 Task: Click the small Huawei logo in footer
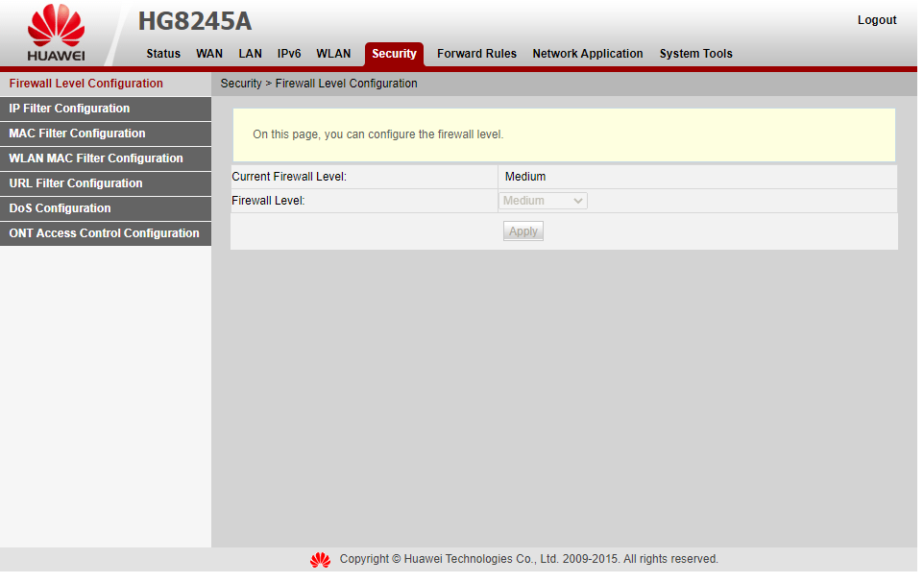pyautogui.click(x=320, y=559)
